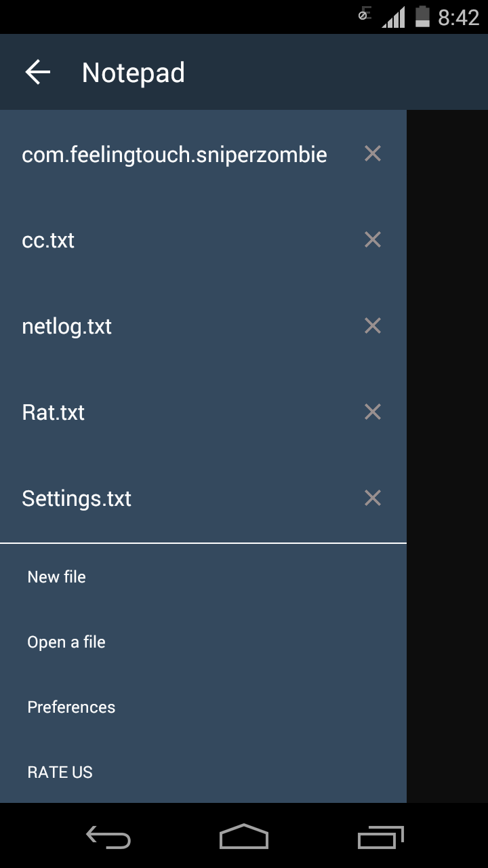Tap RATE US in the drawer menu
This screenshot has height=868, width=488.
60,772
